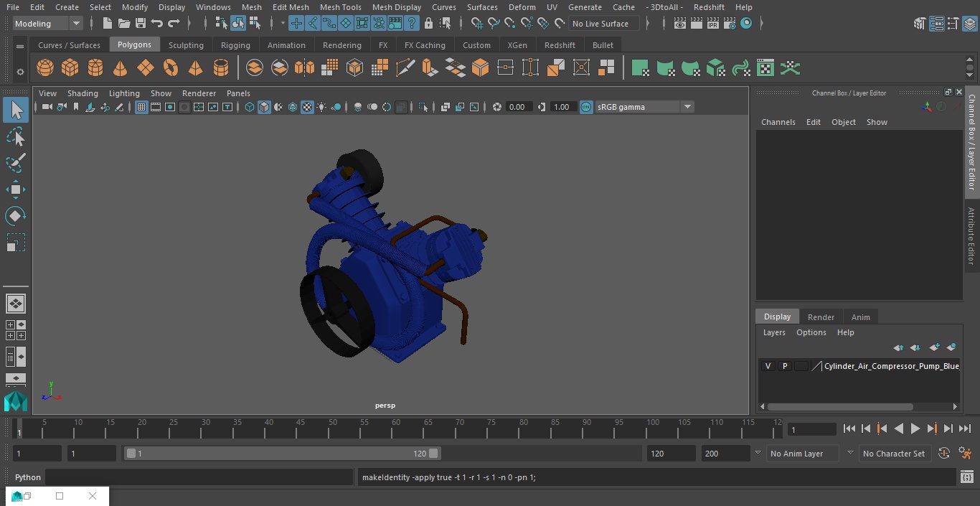This screenshot has width=980, height=506.
Task: Go to start of playback range
Action: [x=849, y=428]
